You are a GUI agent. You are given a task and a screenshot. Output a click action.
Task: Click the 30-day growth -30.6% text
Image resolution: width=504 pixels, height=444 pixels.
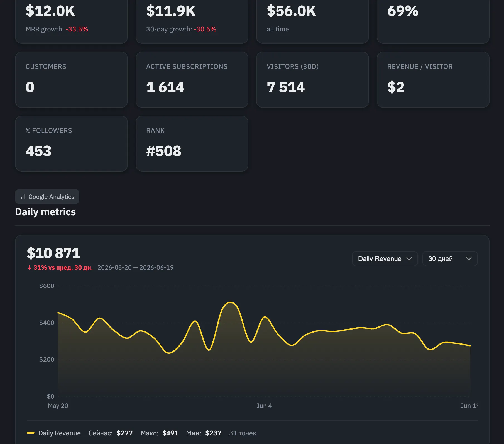[x=181, y=29]
